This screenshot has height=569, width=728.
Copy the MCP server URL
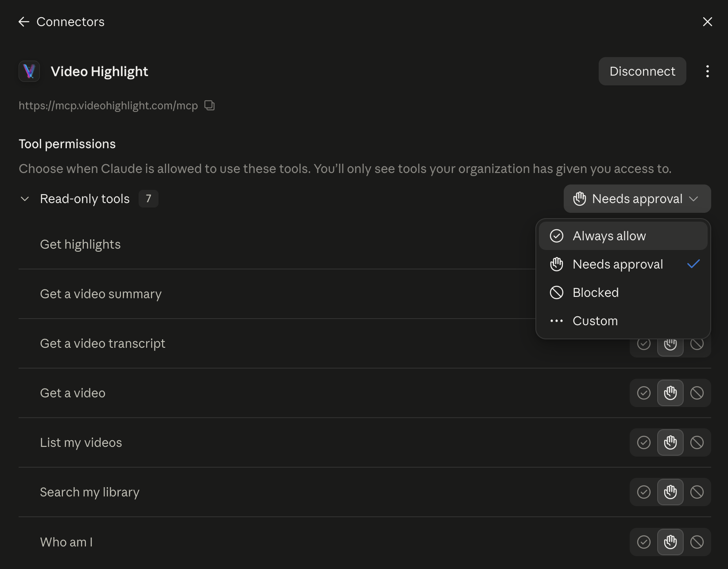click(209, 105)
